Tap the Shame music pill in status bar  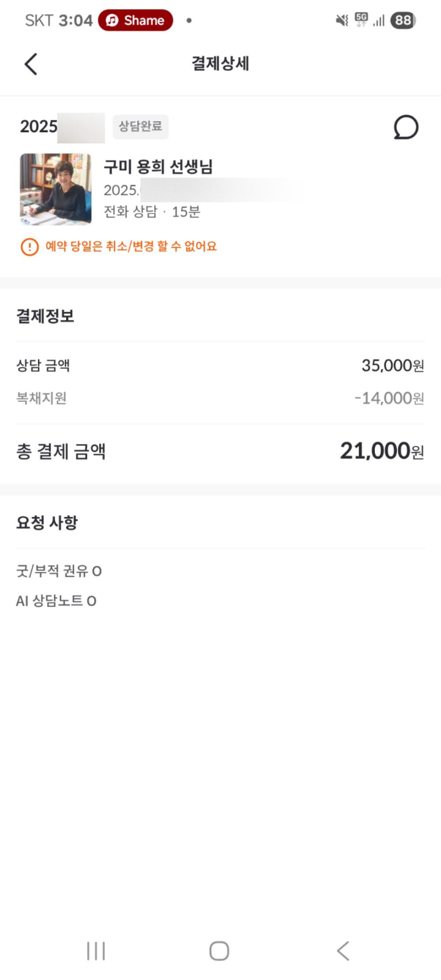(135, 20)
